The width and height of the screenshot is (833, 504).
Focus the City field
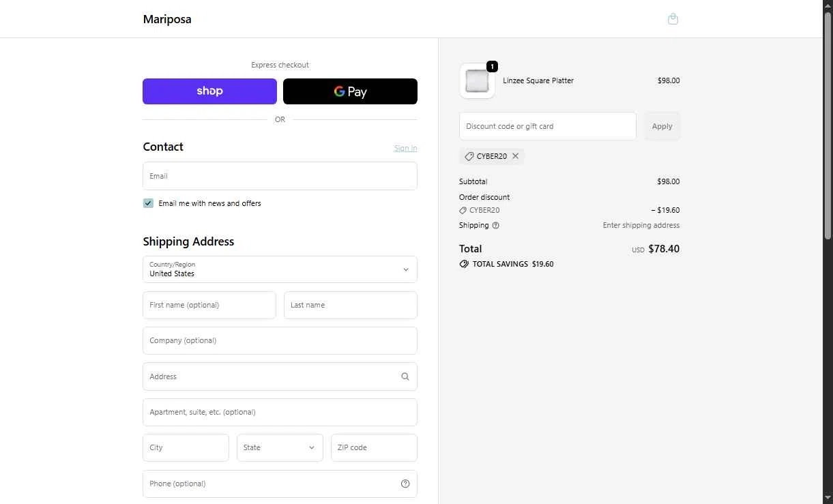point(186,447)
